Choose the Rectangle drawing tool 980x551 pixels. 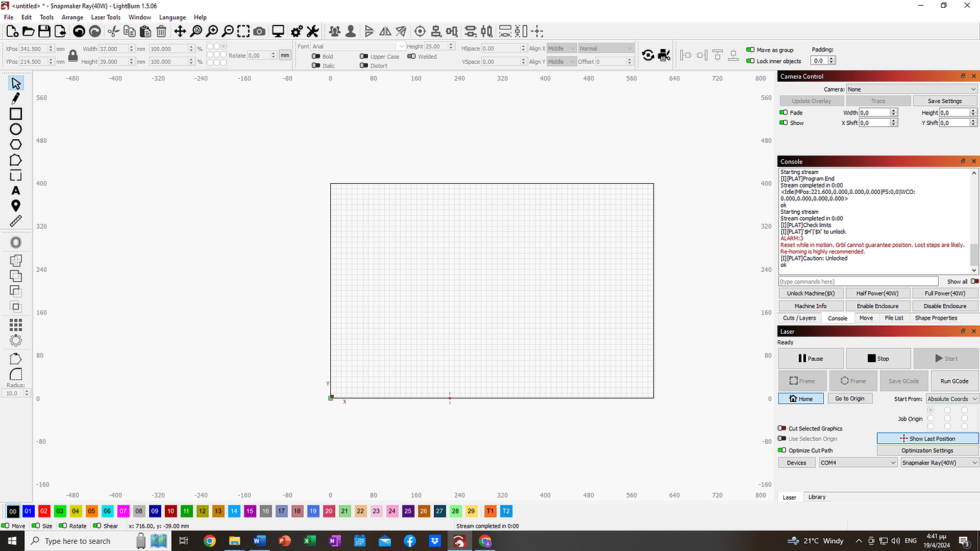(16, 114)
